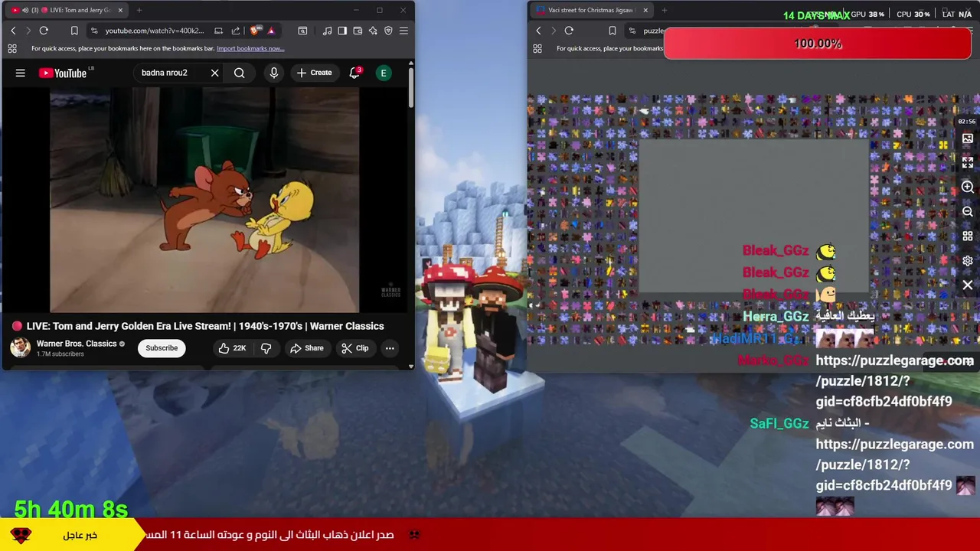Reload the puzzle page
Screen dimensions: 980x551
569,31
